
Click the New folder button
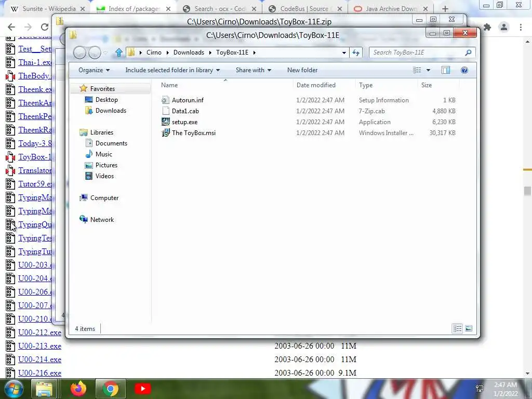pyautogui.click(x=302, y=70)
